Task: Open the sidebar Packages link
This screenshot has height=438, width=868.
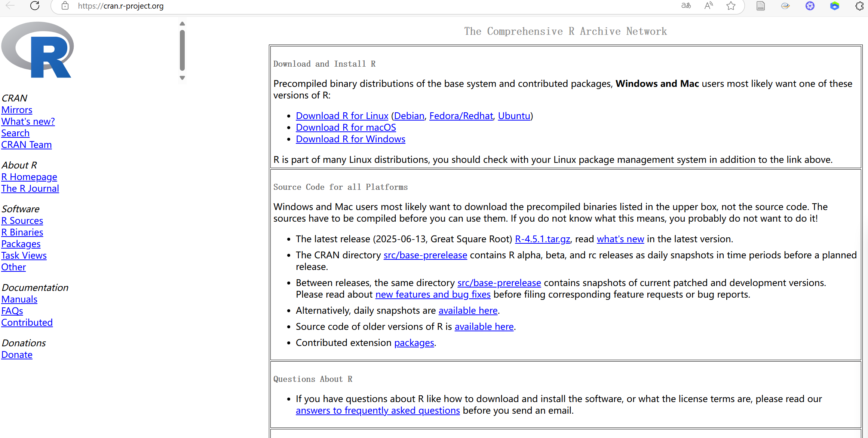Action: coord(21,244)
